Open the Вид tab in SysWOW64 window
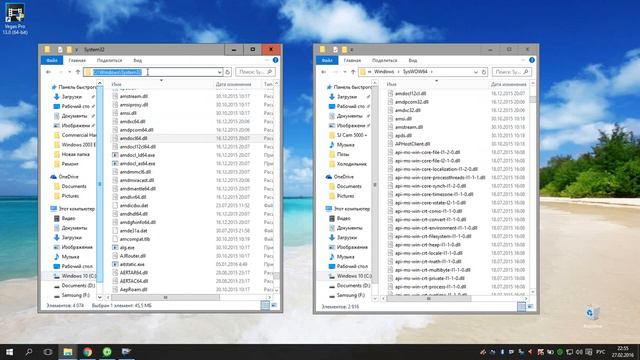 [x=413, y=60]
